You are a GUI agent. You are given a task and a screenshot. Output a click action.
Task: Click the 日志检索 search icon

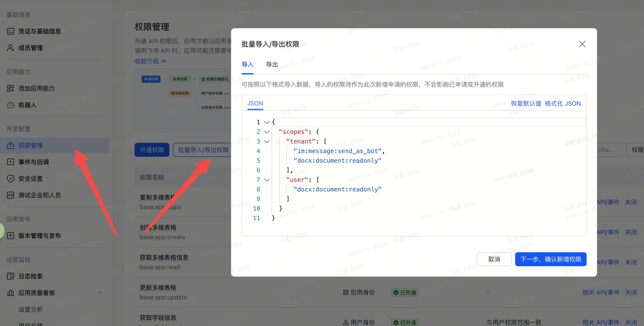click(10, 276)
